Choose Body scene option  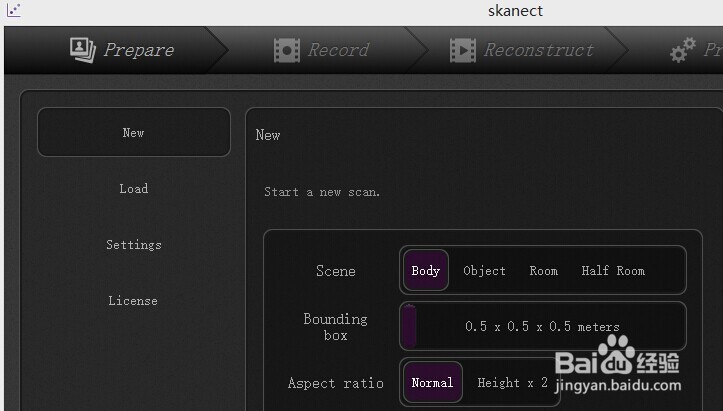(x=426, y=270)
